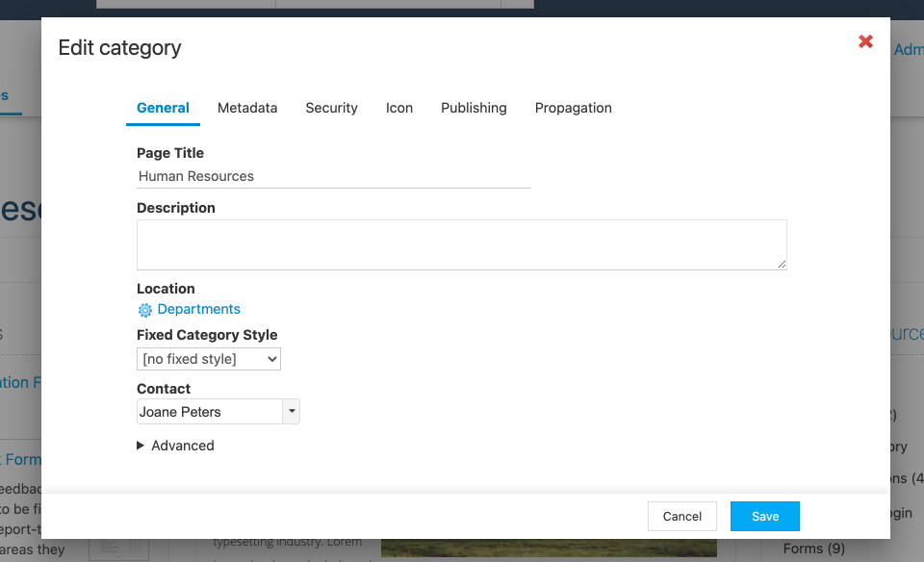Click the partially visible Adm link
924x562 pixels.
tap(908, 49)
